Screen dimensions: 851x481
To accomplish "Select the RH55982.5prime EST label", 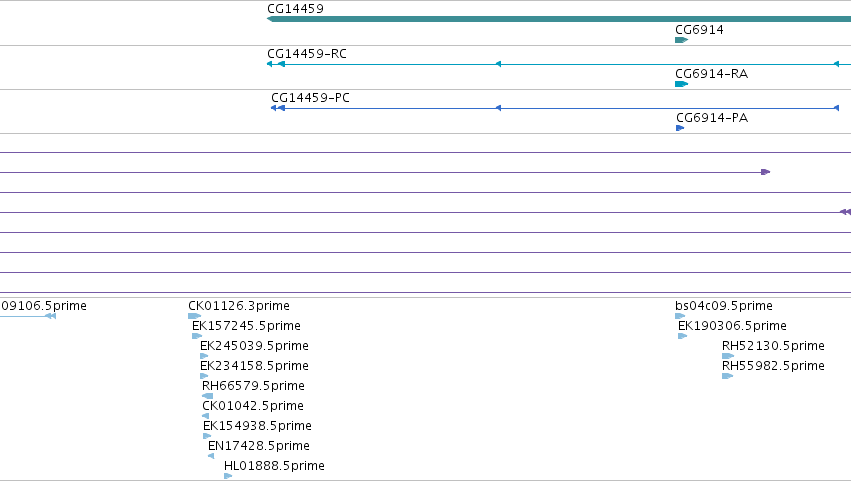I will (x=773, y=366).
